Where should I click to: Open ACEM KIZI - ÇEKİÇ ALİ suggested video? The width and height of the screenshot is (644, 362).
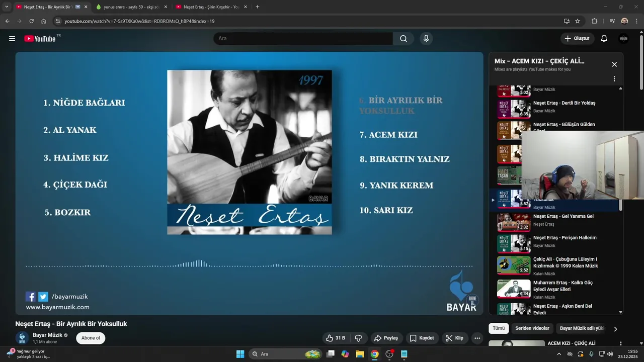coord(571,343)
